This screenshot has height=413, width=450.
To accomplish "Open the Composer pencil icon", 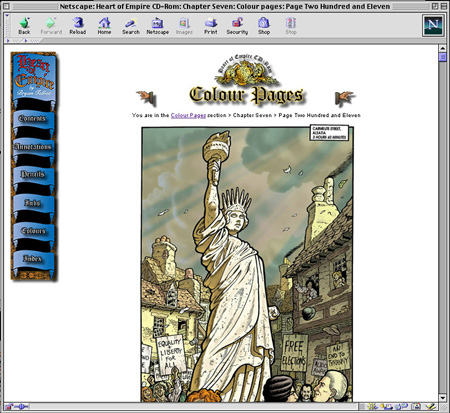I will coord(431,407).
